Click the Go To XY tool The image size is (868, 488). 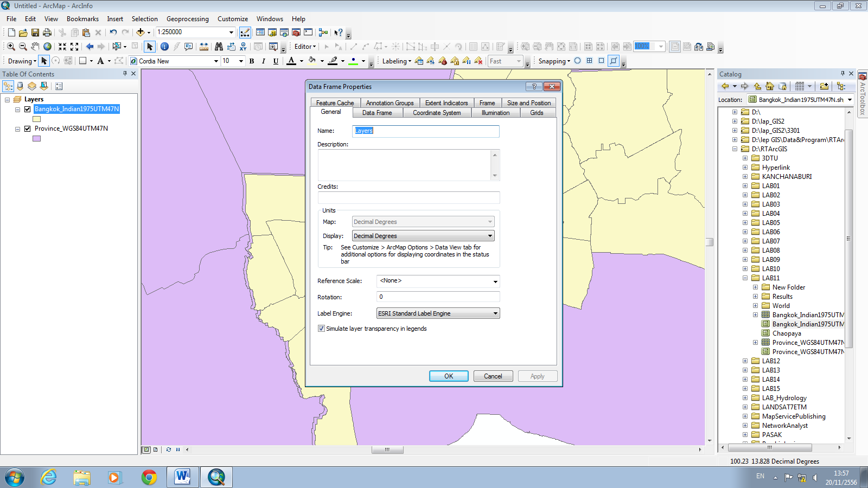point(243,47)
